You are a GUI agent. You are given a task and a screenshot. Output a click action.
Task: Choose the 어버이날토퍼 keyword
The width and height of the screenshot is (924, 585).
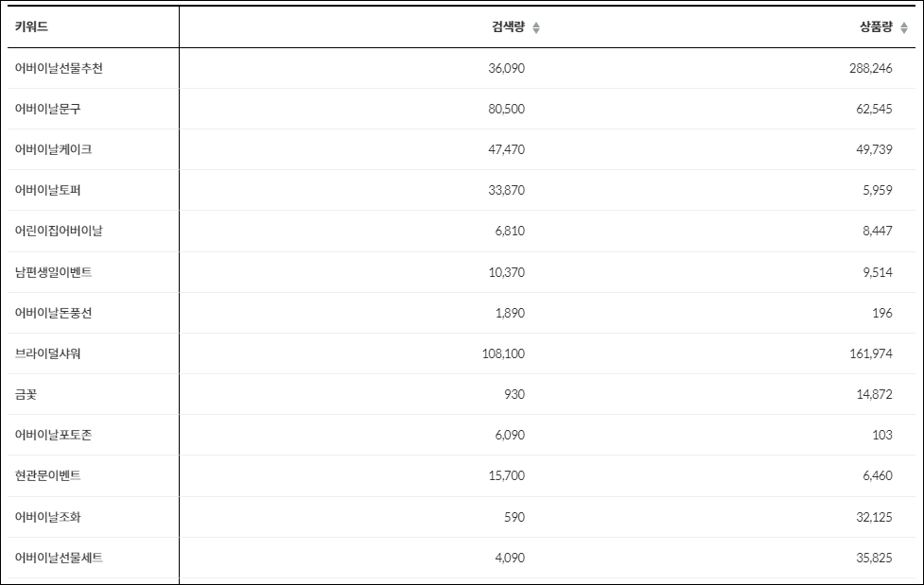coord(47,190)
